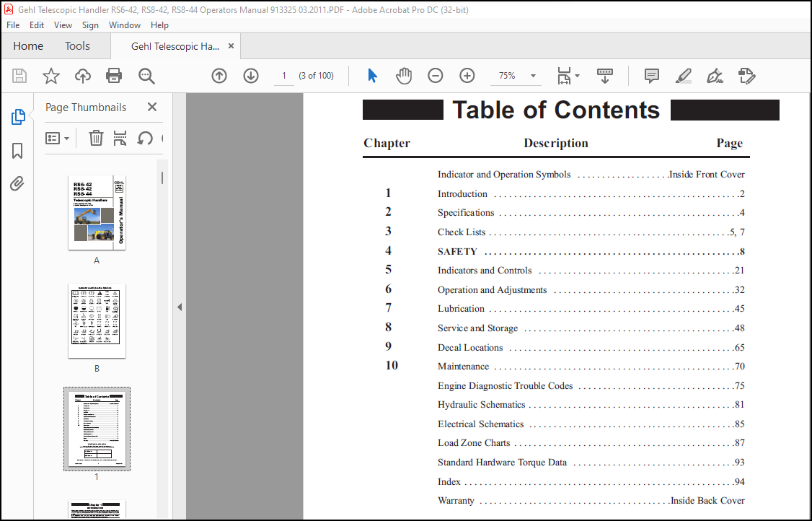Close the Gehl Telescopic document tab
This screenshot has width=812, height=521.
(231, 45)
